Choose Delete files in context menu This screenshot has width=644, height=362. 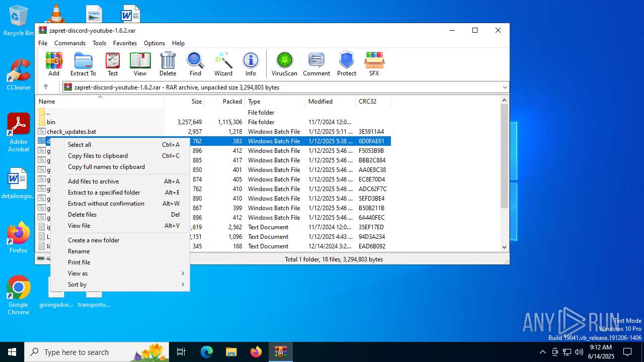click(x=120, y=215)
